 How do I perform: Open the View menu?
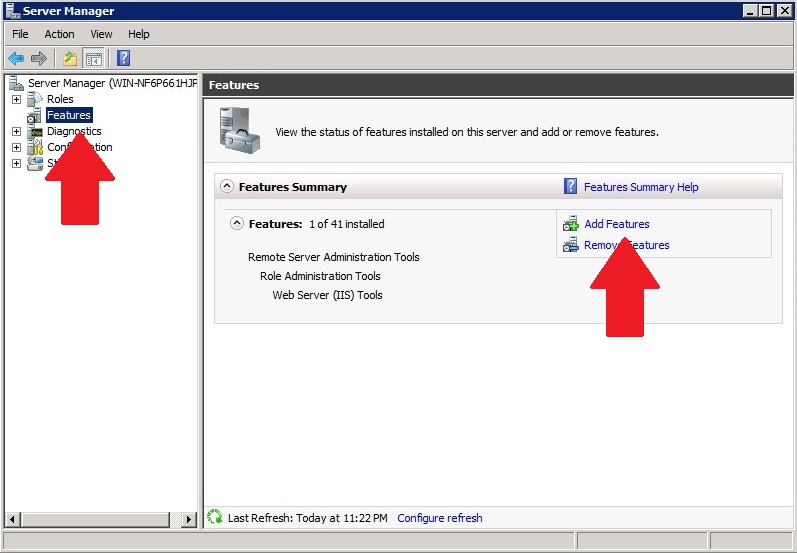coord(101,34)
